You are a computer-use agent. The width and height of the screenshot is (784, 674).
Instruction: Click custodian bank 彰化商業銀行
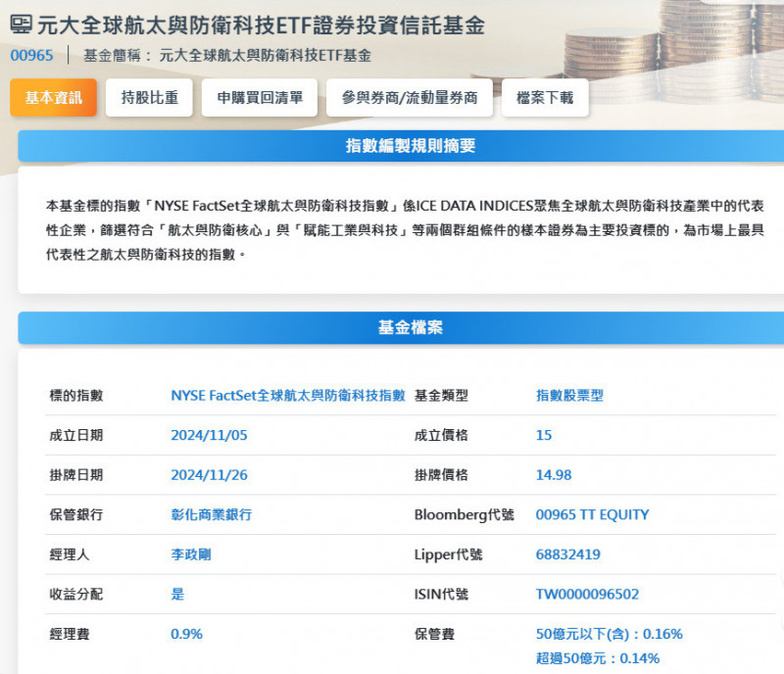(212, 514)
